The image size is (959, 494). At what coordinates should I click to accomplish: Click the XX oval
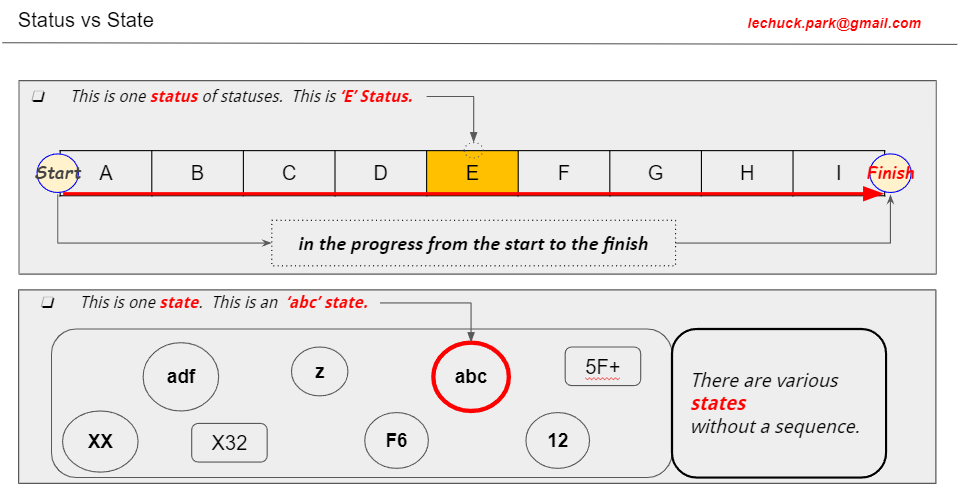pyautogui.click(x=100, y=441)
